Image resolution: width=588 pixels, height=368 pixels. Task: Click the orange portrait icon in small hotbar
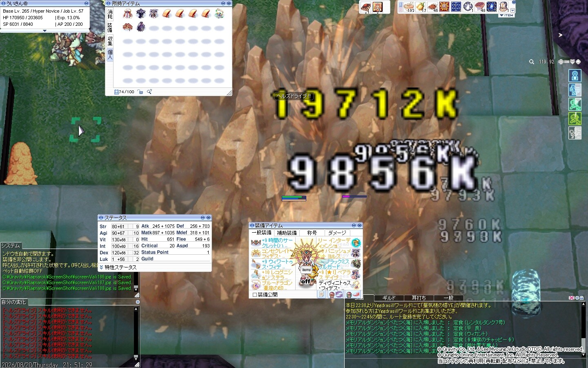pos(377,7)
